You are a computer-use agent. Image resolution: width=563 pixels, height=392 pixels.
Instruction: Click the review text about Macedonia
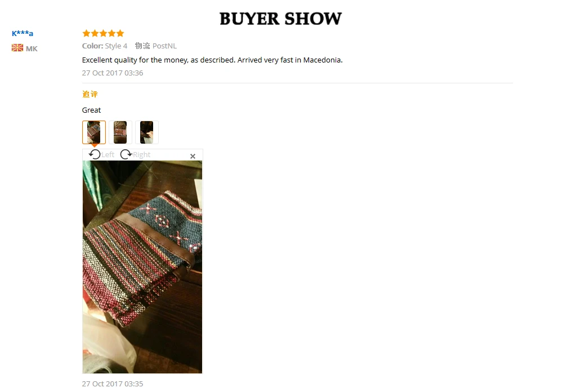point(212,60)
